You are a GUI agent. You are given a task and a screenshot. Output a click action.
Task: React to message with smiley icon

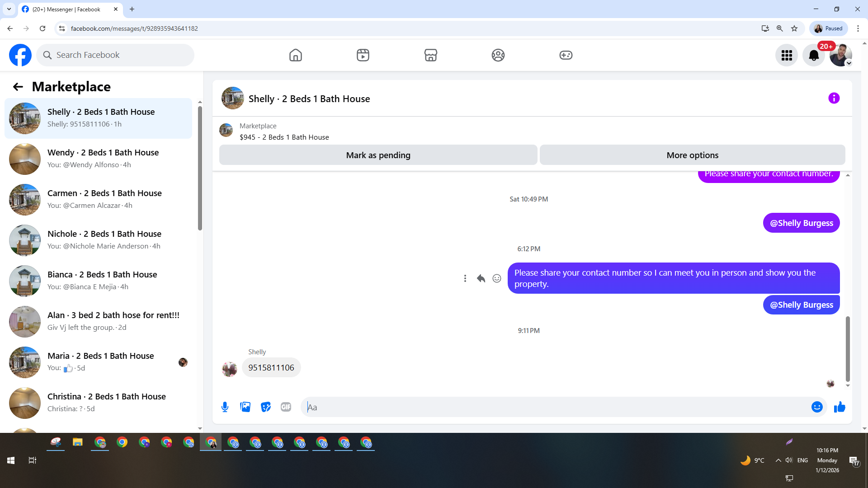click(497, 278)
